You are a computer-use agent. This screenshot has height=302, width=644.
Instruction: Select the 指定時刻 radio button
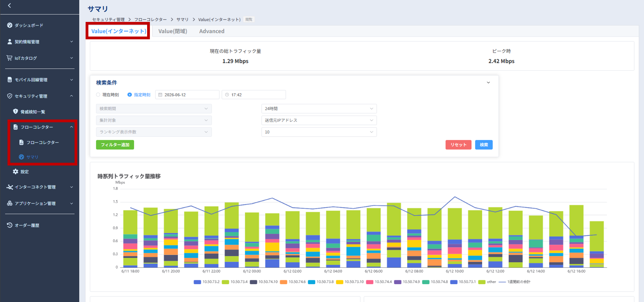coord(130,95)
